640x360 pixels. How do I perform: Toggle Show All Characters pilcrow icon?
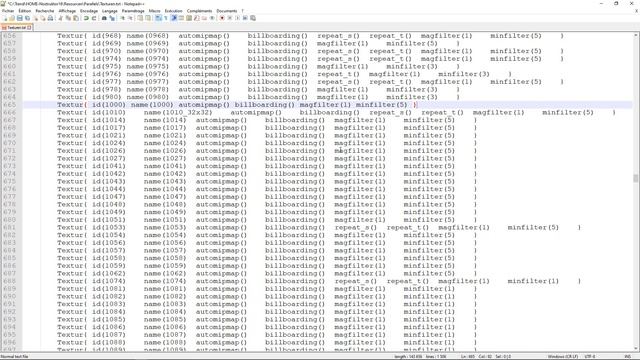point(166,18)
